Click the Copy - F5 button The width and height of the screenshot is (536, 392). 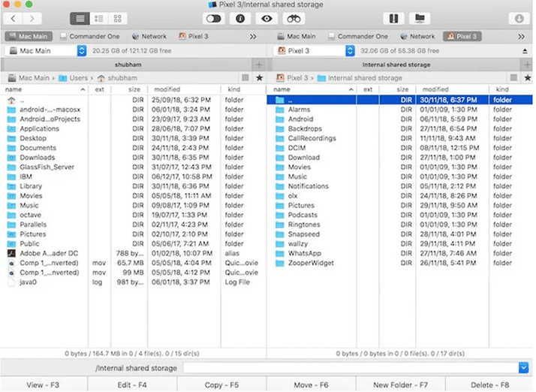tap(223, 384)
